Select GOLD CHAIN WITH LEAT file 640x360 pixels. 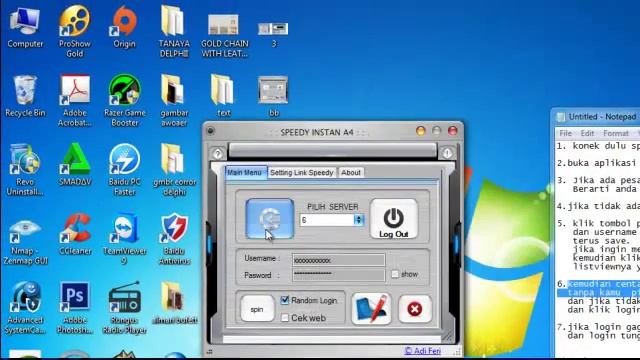pyautogui.click(x=224, y=36)
